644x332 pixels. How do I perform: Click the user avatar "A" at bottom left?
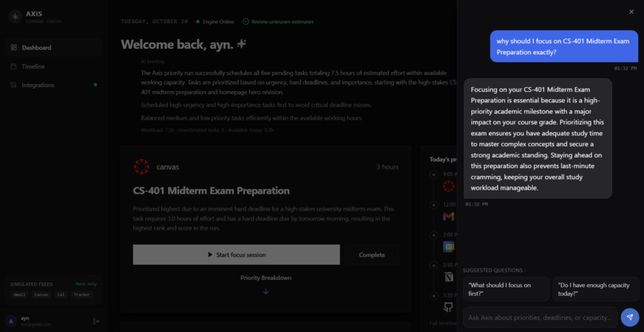(x=11, y=321)
